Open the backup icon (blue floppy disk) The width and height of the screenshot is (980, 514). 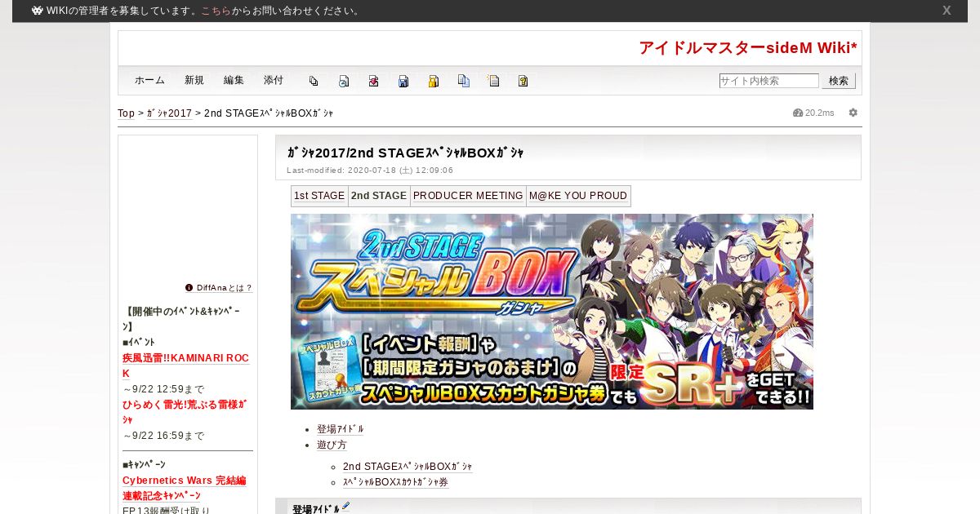click(403, 81)
